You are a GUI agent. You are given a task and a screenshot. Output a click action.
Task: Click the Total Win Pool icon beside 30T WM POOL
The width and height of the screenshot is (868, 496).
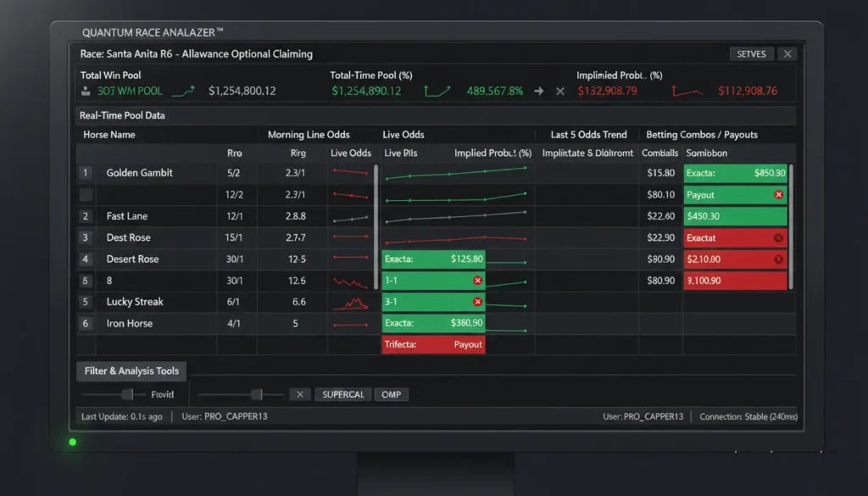pyautogui.click(x=86, y=92)
